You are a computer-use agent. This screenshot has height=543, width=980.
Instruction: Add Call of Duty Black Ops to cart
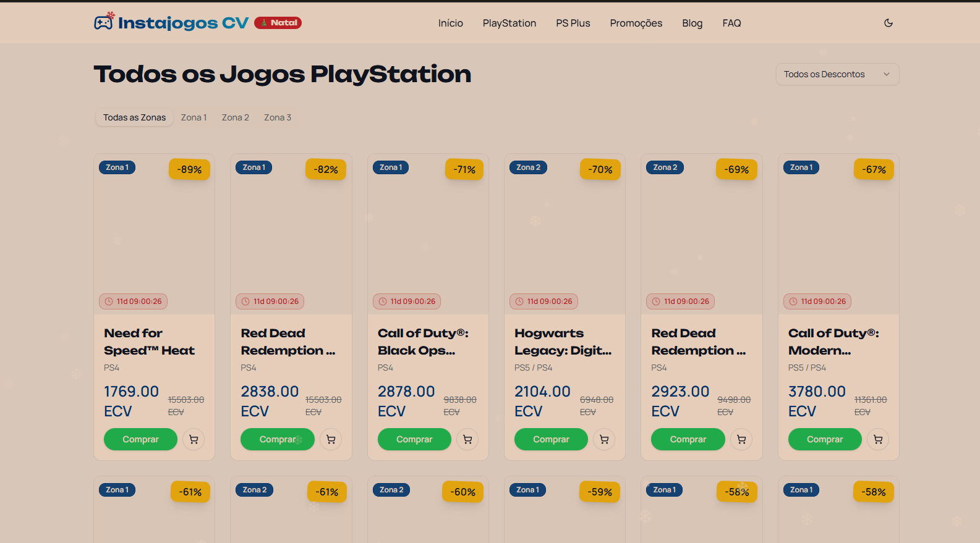[467, 439]
